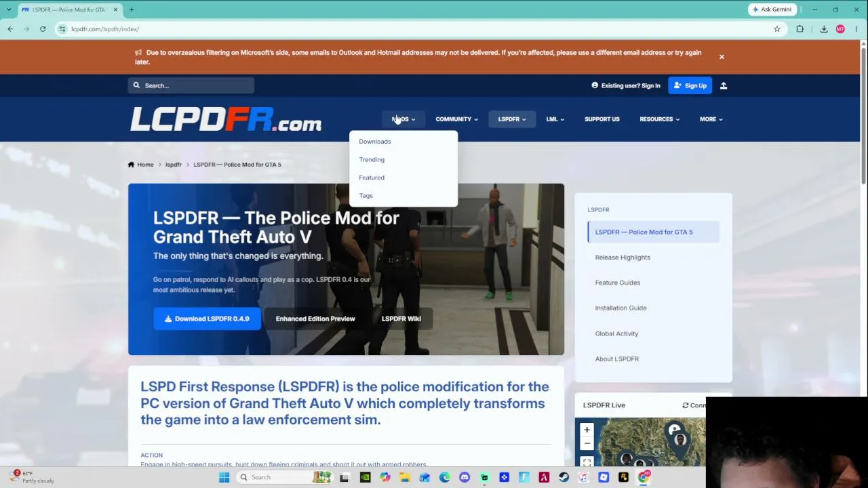Image resolution: width=868 pixels, height=488 pixels.
Task: Expand the LSPDFR navigation dropdown
Action: pos(512,119)
